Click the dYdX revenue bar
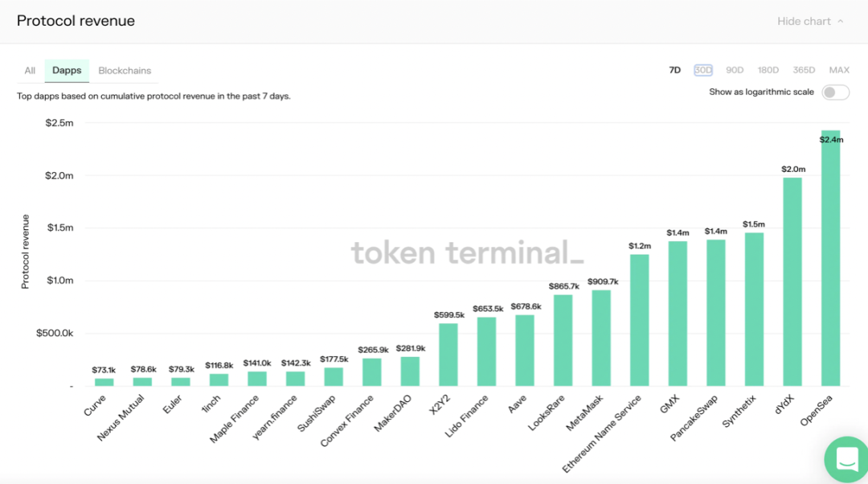The height and width of the screenshot is (484, 868). pos(792,282)
